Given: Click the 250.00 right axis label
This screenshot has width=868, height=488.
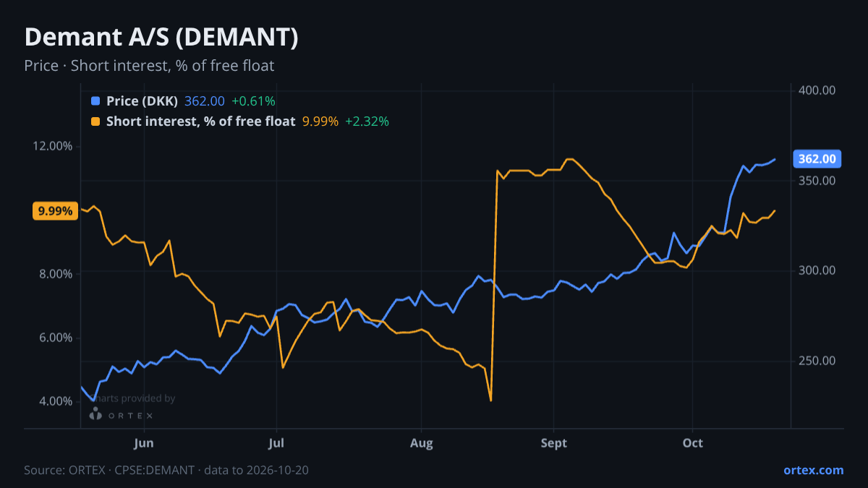Looking at the screenshot, I should click(817, 361).
